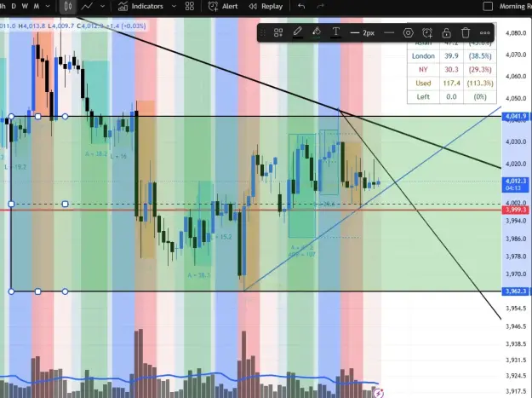Expand the timeframe dropdown arrow

pos(48,6)
